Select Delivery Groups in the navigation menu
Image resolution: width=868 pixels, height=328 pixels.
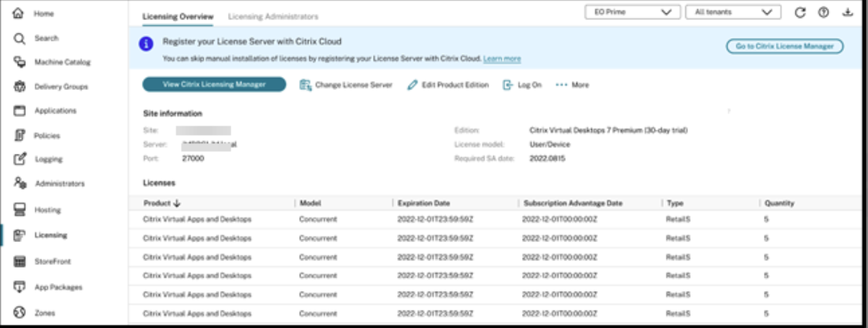(61, 86)
